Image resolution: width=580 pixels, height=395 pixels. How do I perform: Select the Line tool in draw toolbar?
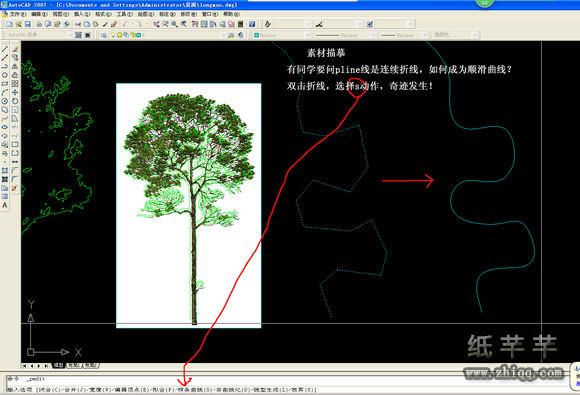5,49
